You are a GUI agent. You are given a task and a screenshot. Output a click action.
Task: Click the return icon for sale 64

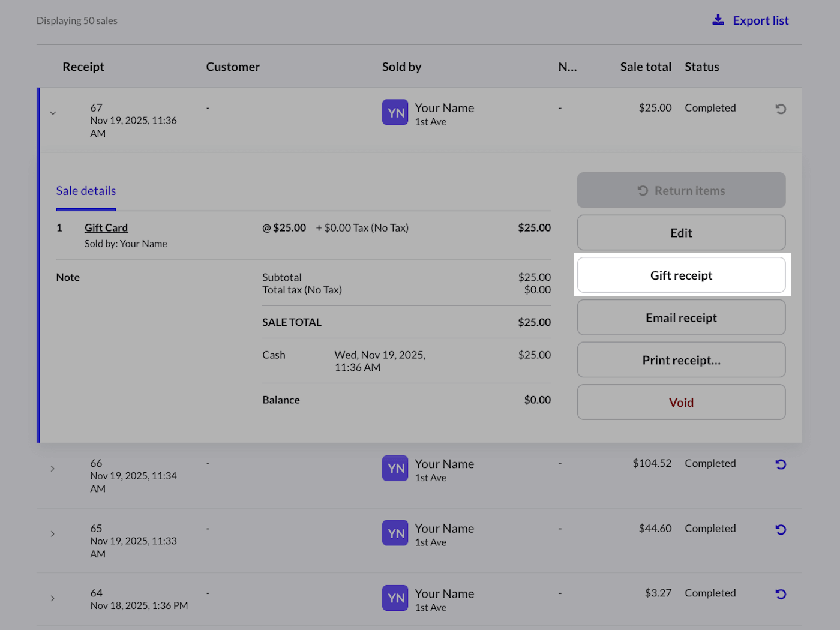(781, 594)
